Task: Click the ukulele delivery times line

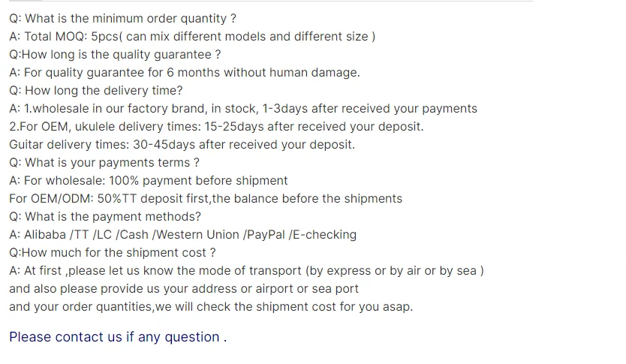Action: coord(216,127)
